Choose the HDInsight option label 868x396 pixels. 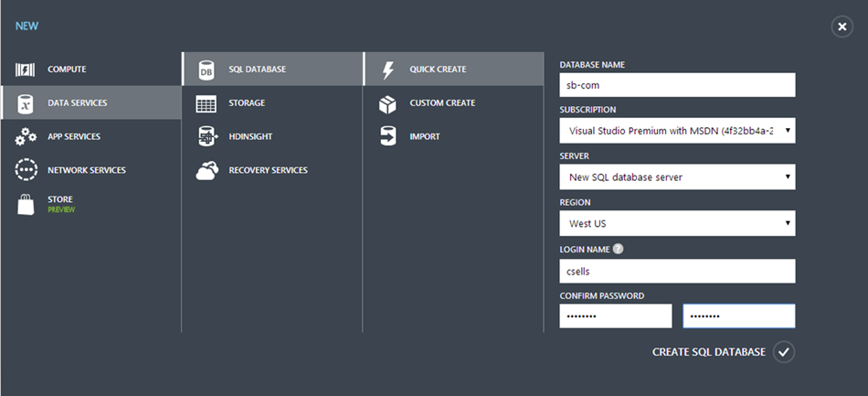click(250, 137)
